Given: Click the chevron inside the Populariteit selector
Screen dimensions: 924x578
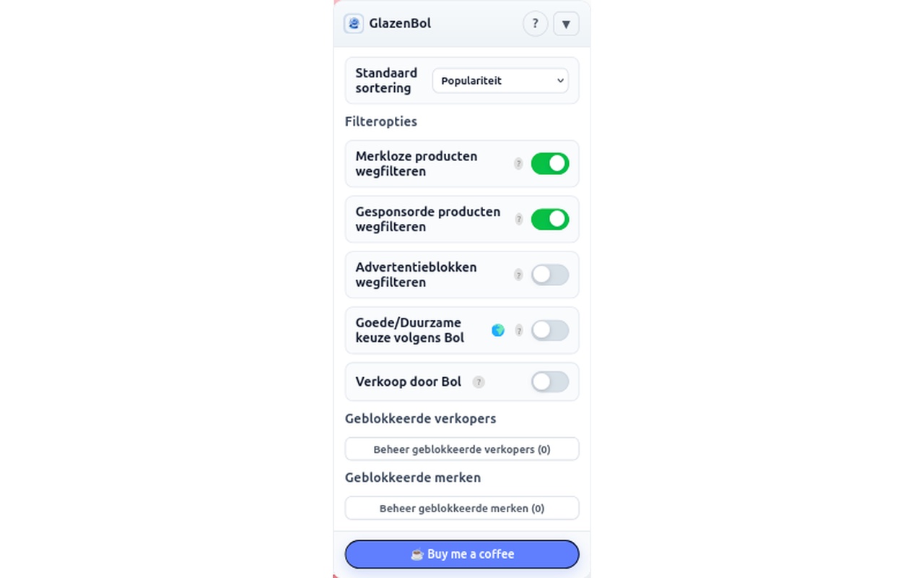Looking at the screenshot, I should point(560,80).
